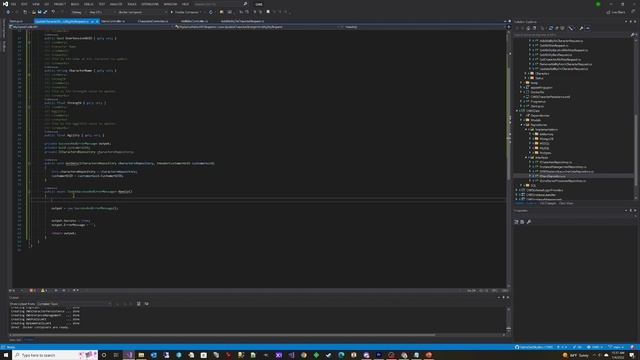
Task: Open the Tools menu
Action: (x=131, y=4)
